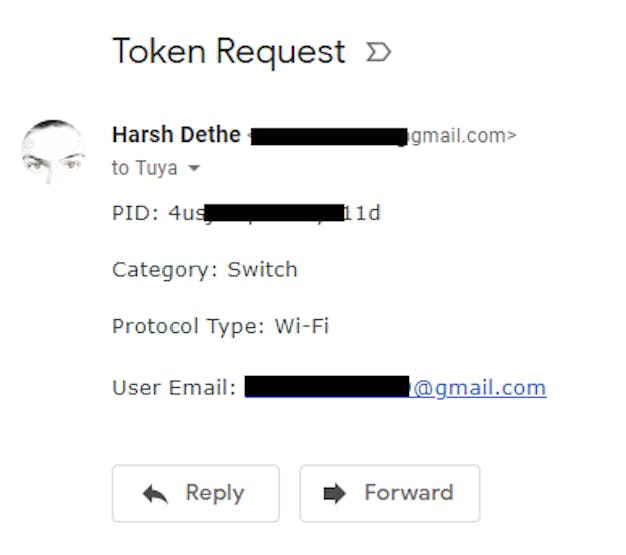This screenshot has width=626, height=555.
Task: Click the forward arrow icon
Action: [335, 493]
